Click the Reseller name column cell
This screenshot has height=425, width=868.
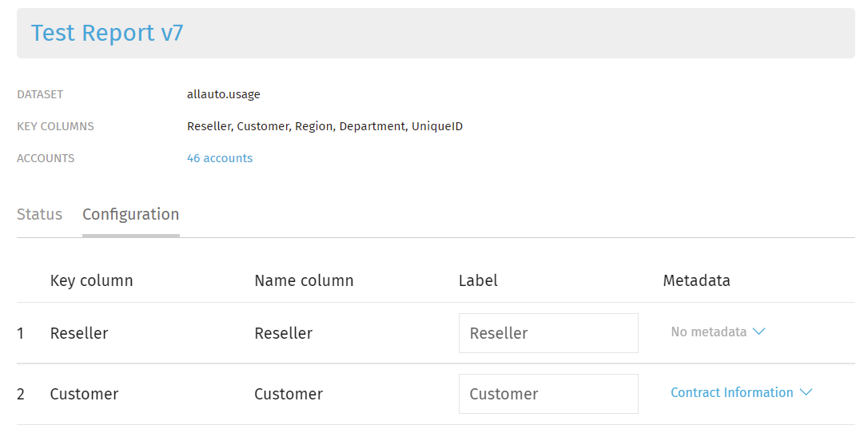pyautogui.click(x=284, y=333)
